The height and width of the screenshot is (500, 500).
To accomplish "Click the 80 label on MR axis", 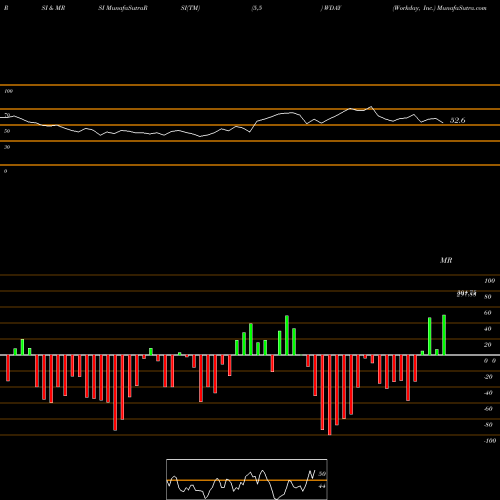I will pyautogui.click(x=488, y=297).
